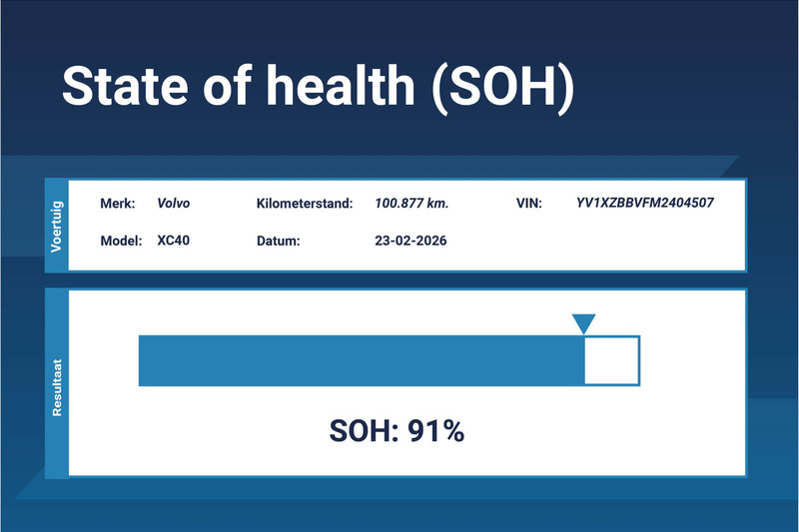Click the triangle marker above the bar
The image size is (799, 532).
[x=583, y=324]
